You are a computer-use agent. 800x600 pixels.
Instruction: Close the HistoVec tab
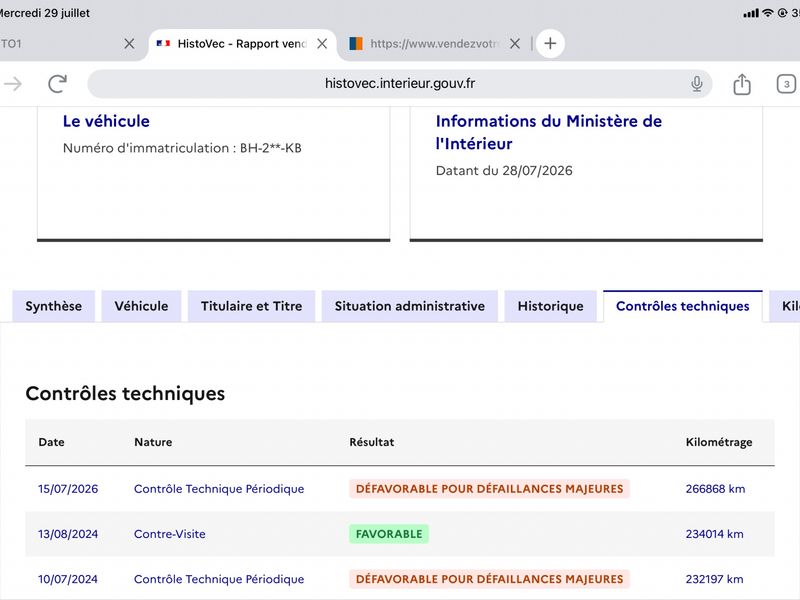tap(322, 44)
